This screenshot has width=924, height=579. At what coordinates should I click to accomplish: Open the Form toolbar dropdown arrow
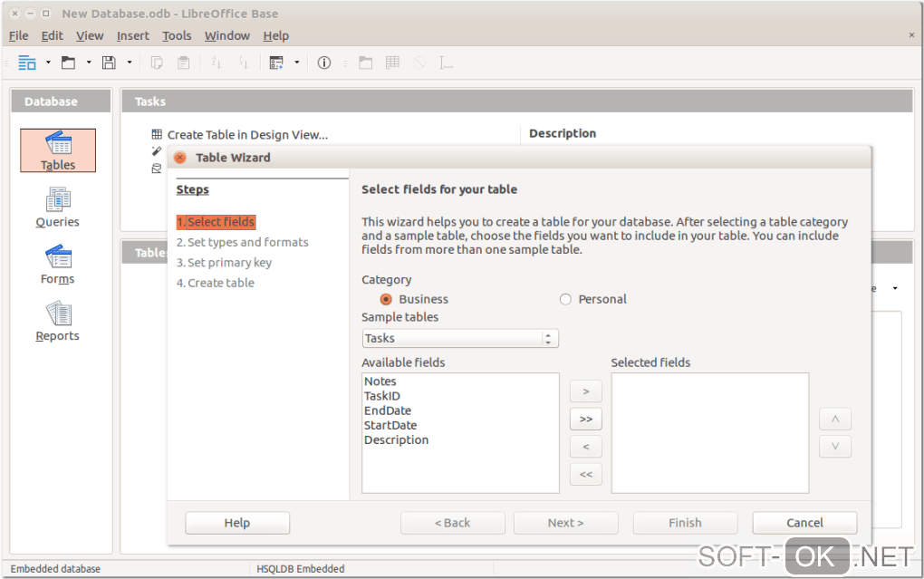pos(297,62)
